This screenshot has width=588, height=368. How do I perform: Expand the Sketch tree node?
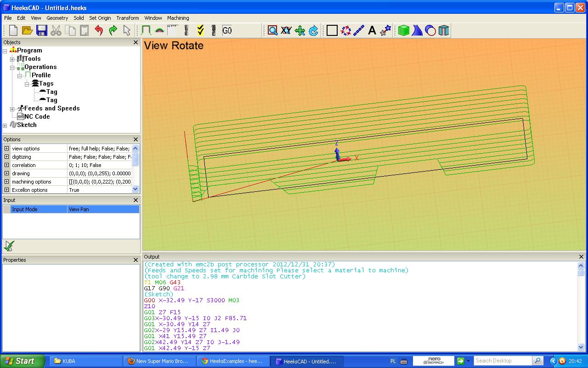point(5,125)
